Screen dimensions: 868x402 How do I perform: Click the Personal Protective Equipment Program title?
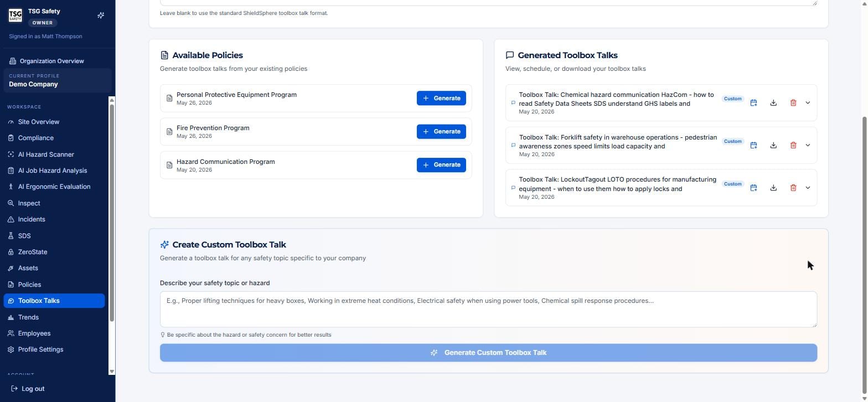pyautogui.click(x=236, y=95)
